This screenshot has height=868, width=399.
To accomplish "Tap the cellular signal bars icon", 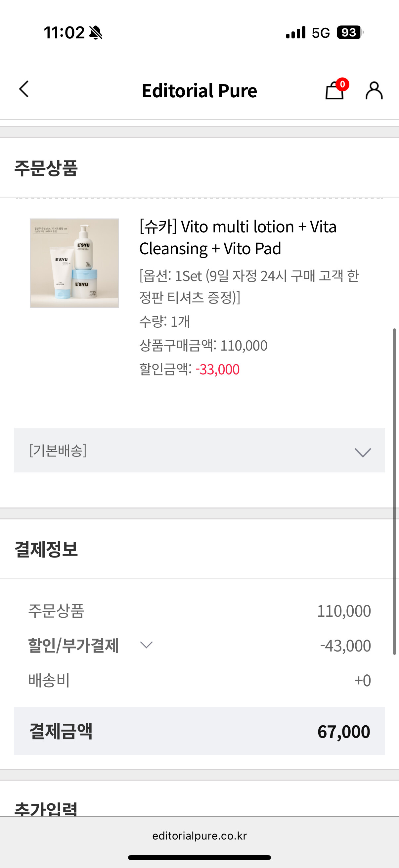I will [x=296, y=33].
